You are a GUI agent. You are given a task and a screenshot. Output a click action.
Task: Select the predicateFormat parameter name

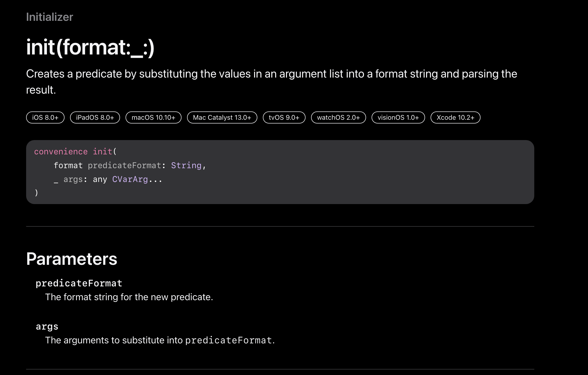pos(79,283)
